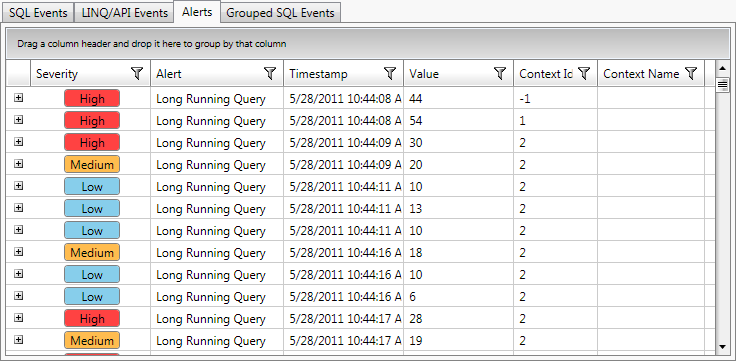Select the Alerts tab
Viewport: 736px width, 361px height.
[197, 12]
